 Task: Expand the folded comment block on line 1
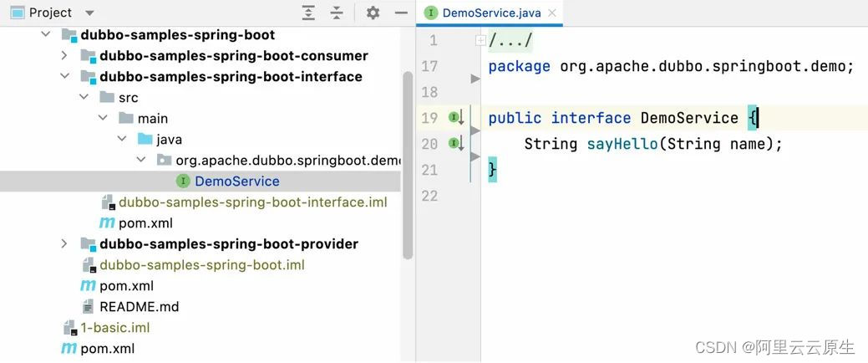[x=480, y=40]
